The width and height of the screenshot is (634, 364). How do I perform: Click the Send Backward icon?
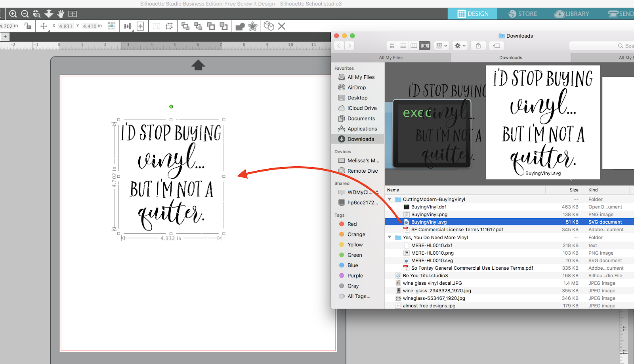tap(223, 26)
